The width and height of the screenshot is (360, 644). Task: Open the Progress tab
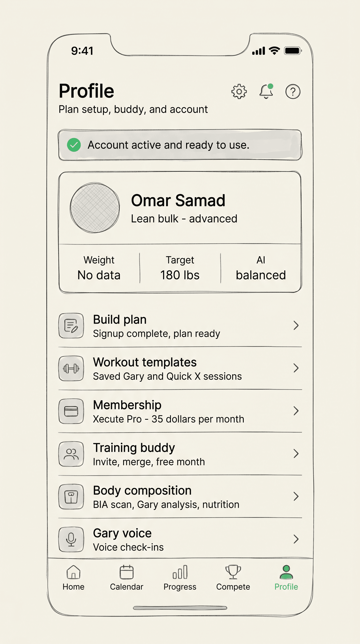tap(180, 578)
